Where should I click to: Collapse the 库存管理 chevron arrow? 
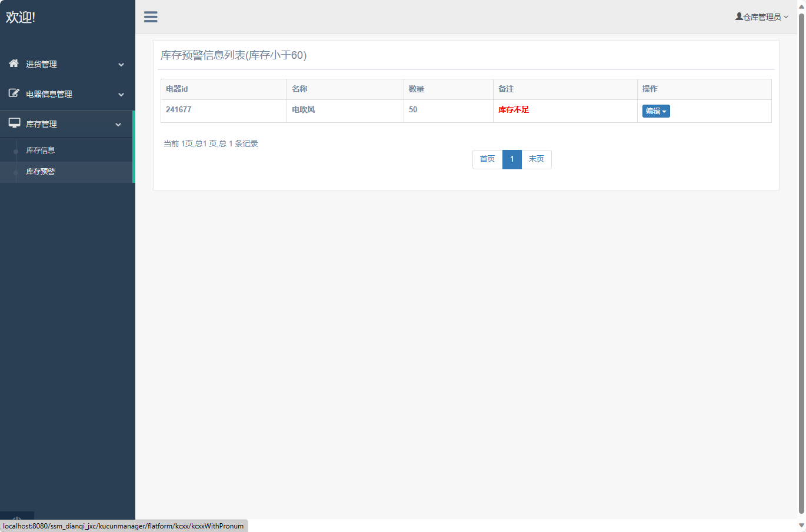click(118, 125)
